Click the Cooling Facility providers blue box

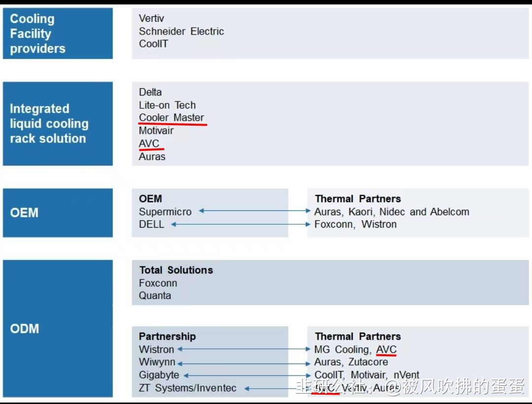click(x=58, y=34)
